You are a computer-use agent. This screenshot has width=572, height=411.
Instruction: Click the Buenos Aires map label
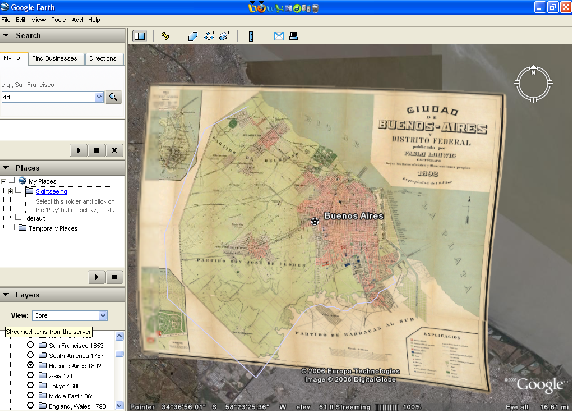click(x=354, y=216)
